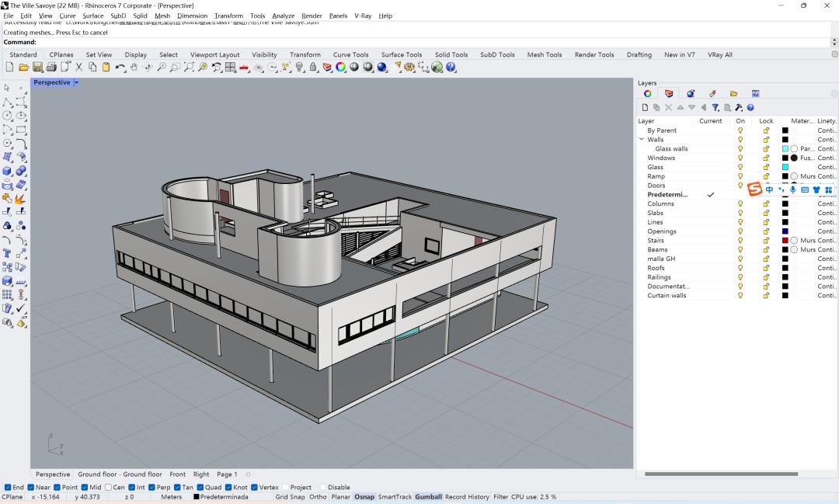Collapse the Walls layer tree
The width and height of the screenshot is (839, 504).
coord(642,139)
